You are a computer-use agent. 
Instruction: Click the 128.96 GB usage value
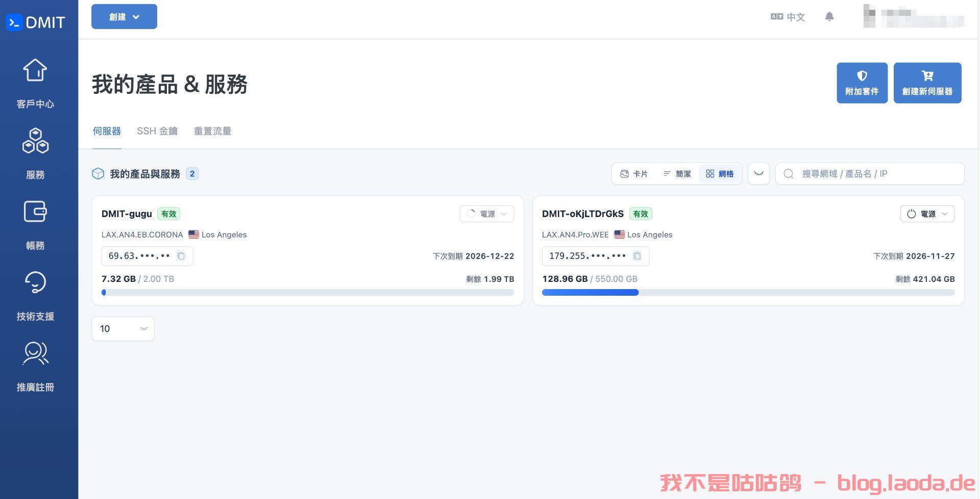point(565,279)
